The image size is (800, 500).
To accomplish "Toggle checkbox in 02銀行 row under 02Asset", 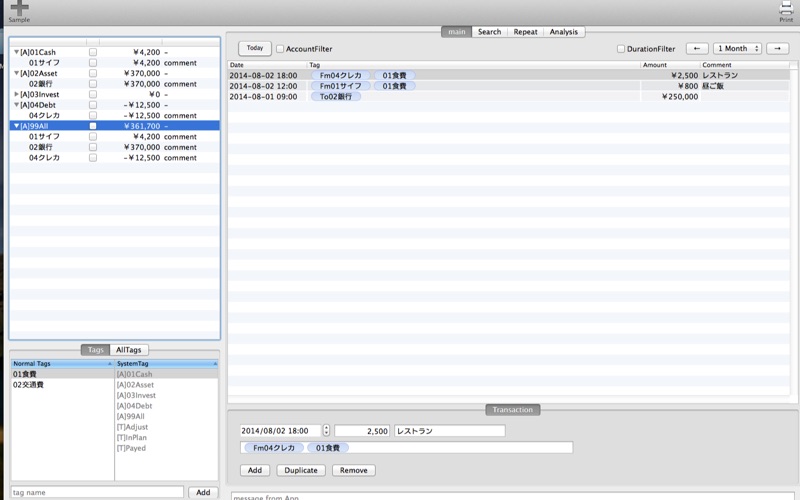I will click(x=93, y=84).
